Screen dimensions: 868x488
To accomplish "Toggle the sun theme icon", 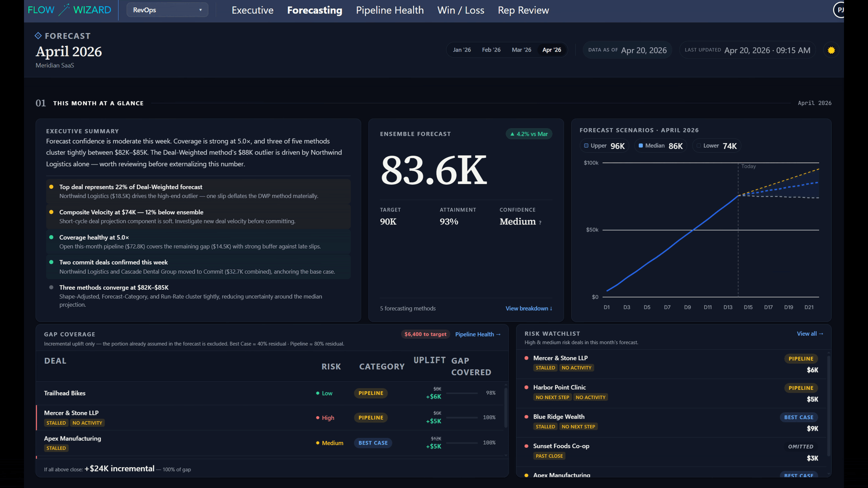I will click(831, 50).
